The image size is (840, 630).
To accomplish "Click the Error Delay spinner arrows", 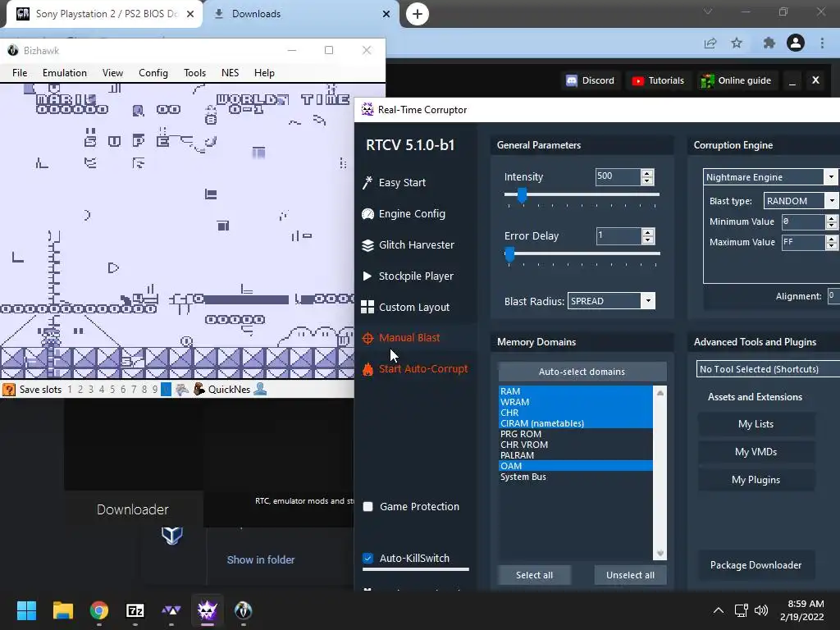I will click(648, 236).
